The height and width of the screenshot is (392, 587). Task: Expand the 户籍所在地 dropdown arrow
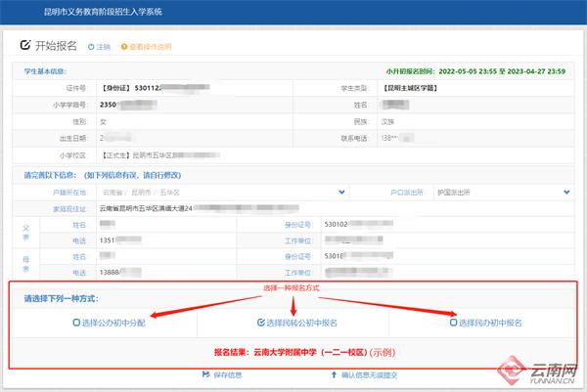pyautogui.click(x=341, y=193)
